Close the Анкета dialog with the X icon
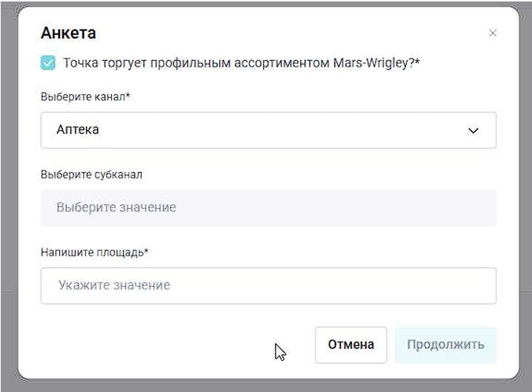Screen dimensions: 532x392 493,33
